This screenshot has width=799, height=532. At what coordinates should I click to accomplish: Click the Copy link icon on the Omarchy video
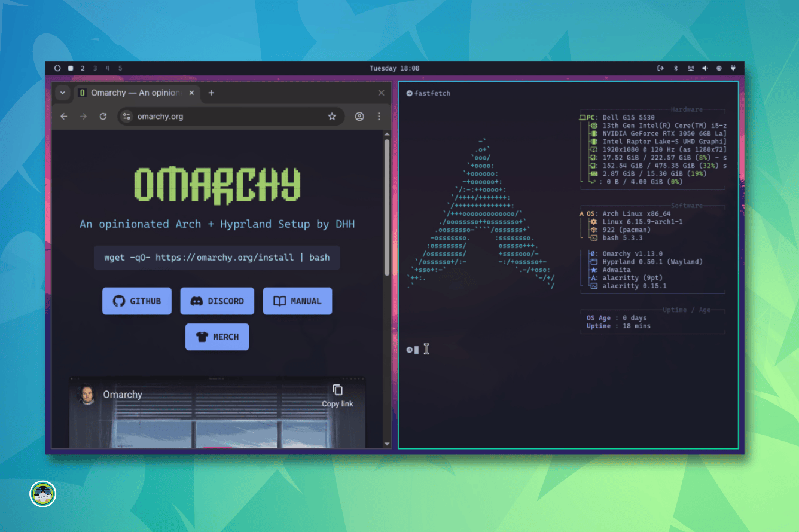coord(337,390)
